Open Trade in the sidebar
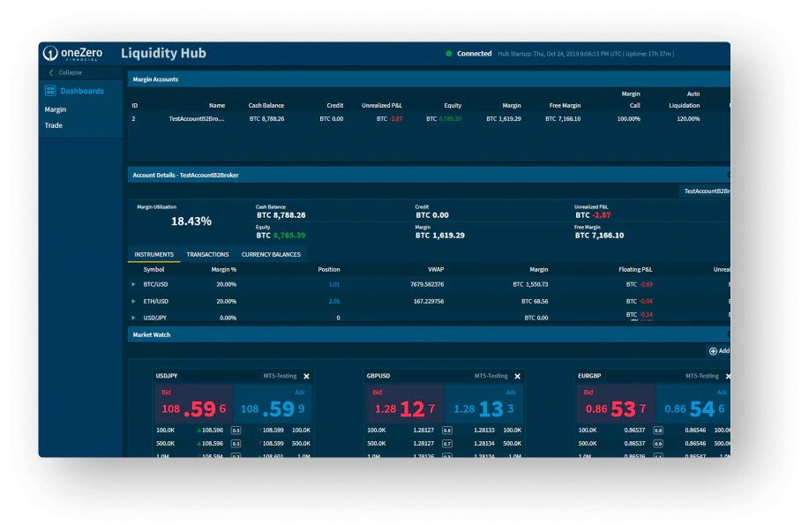 click(53, 125)
